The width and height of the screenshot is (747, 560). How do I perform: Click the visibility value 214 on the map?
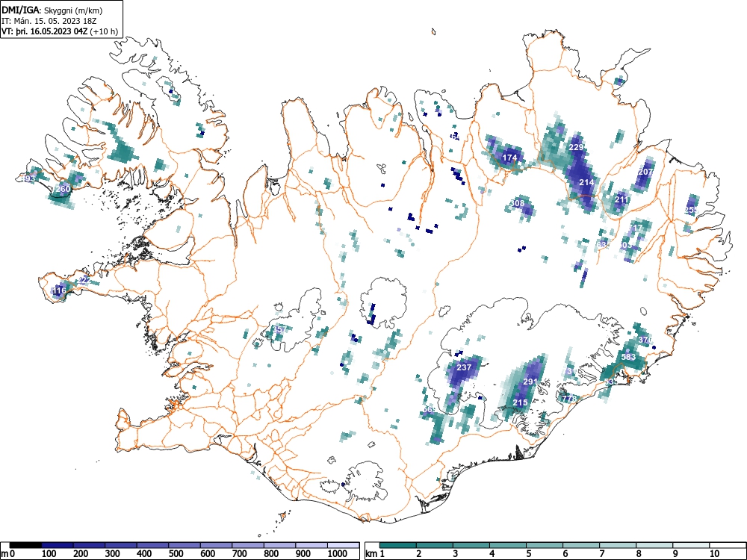[x=586, y=182]
